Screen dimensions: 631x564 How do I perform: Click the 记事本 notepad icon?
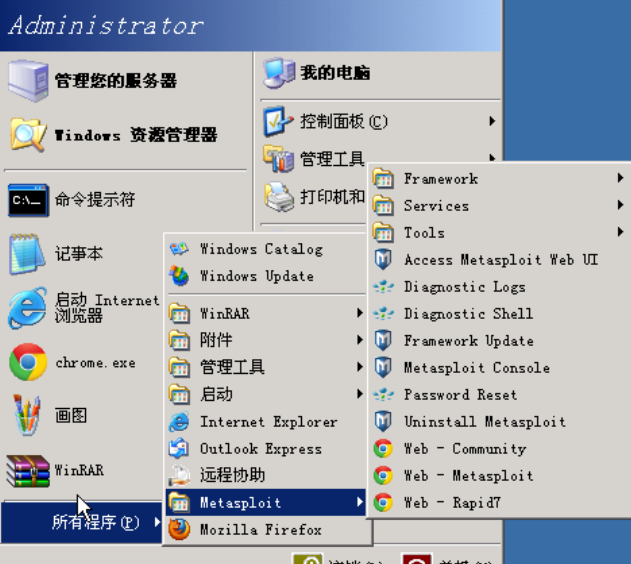[x=27, y=254]
